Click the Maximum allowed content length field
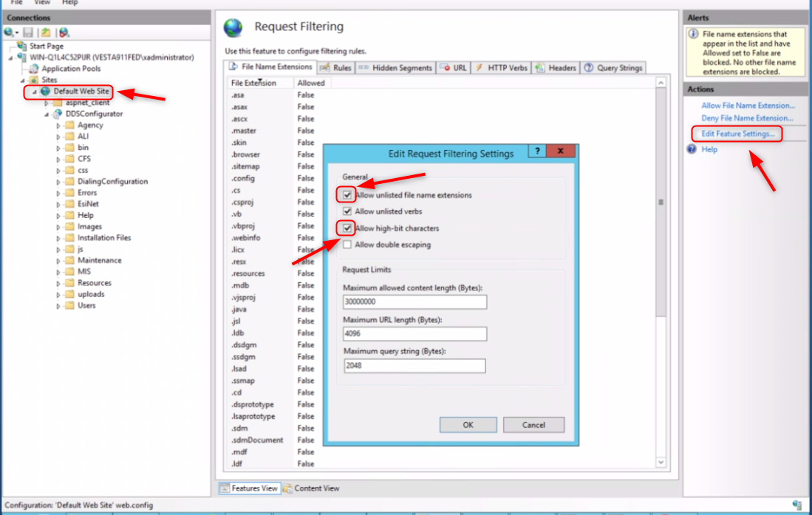812x515 pixels. click(414, 301)
